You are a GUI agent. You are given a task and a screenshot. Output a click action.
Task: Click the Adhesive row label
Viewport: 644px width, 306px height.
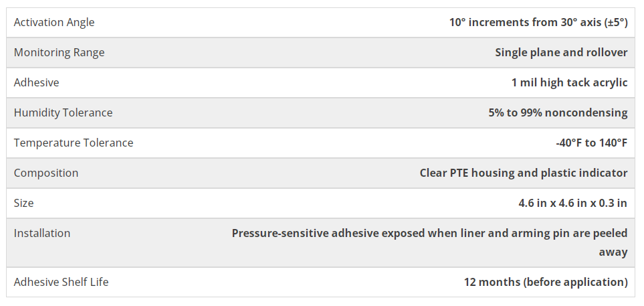coord(36,82)
